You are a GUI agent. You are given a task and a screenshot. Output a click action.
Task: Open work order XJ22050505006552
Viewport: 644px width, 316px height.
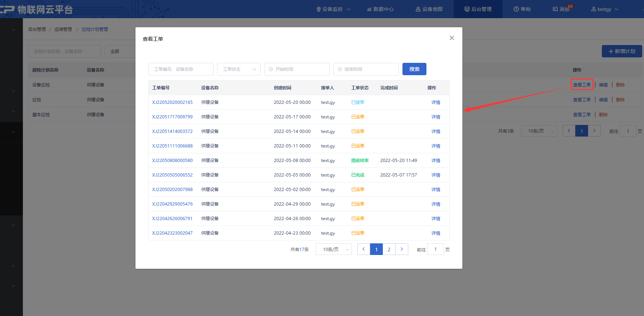pyautogui.click(x=172, y=175)
